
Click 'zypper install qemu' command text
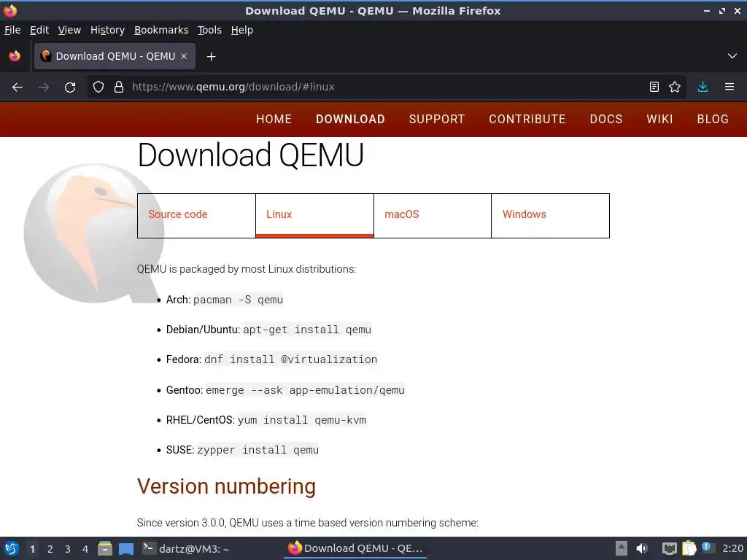258,450
